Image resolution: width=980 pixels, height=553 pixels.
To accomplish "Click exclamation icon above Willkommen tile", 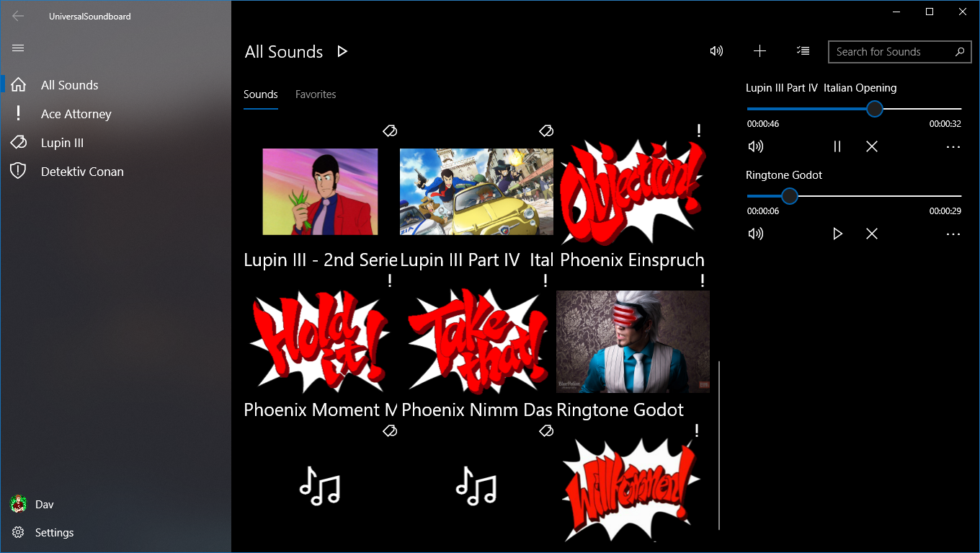I will click(x=697, y=430).
